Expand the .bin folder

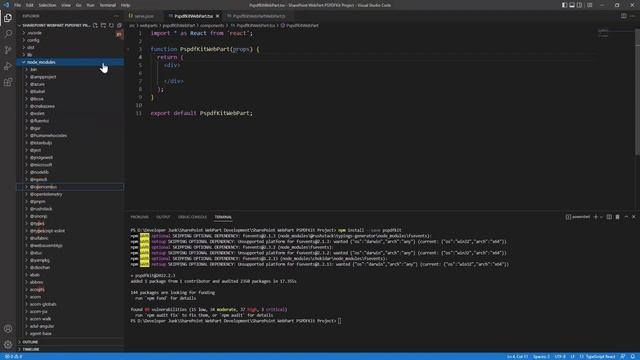click(x=70, y=69)
